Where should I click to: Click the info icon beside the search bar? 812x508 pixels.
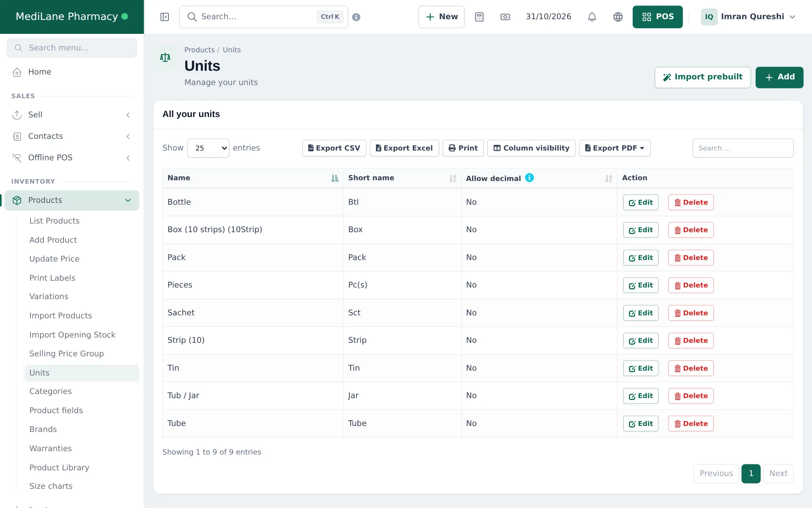pos(356,17)
